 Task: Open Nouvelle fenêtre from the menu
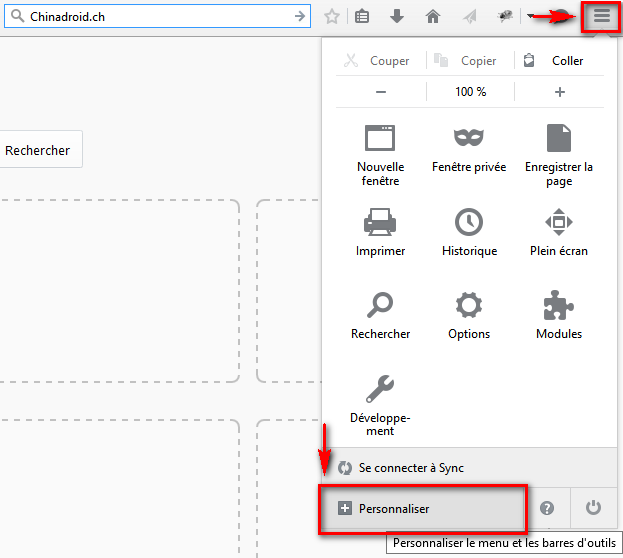coord(380,155)
